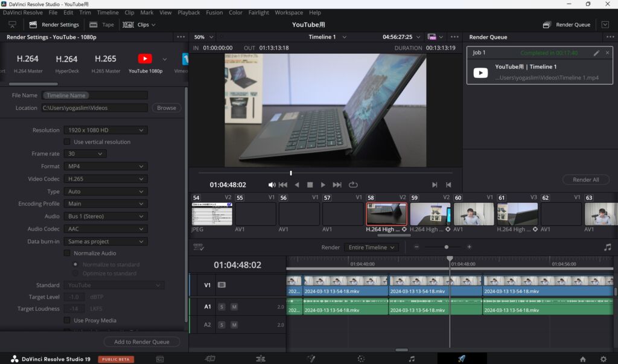
Task: Click the mark-out viewer icon
Action: click(448, 185)
